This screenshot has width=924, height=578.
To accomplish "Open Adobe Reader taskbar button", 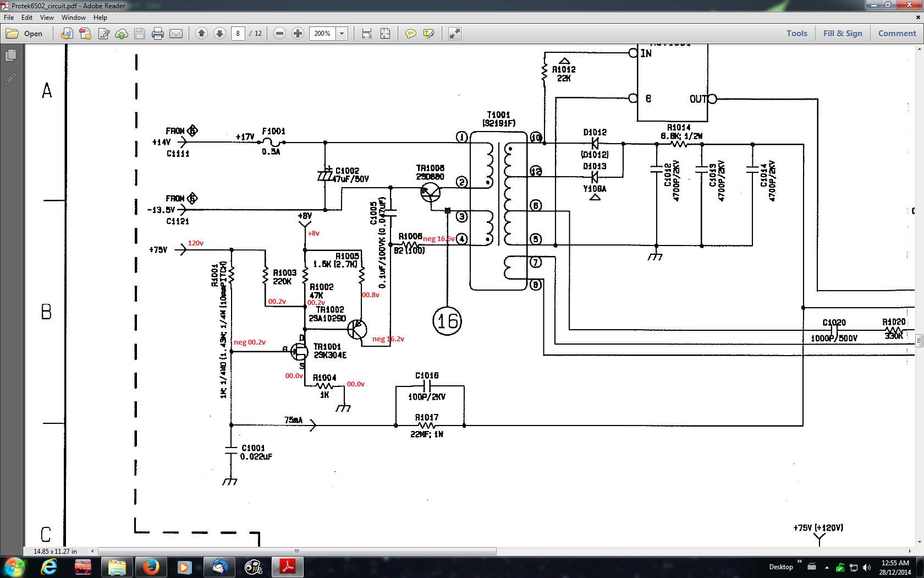I will coord(288,567).
